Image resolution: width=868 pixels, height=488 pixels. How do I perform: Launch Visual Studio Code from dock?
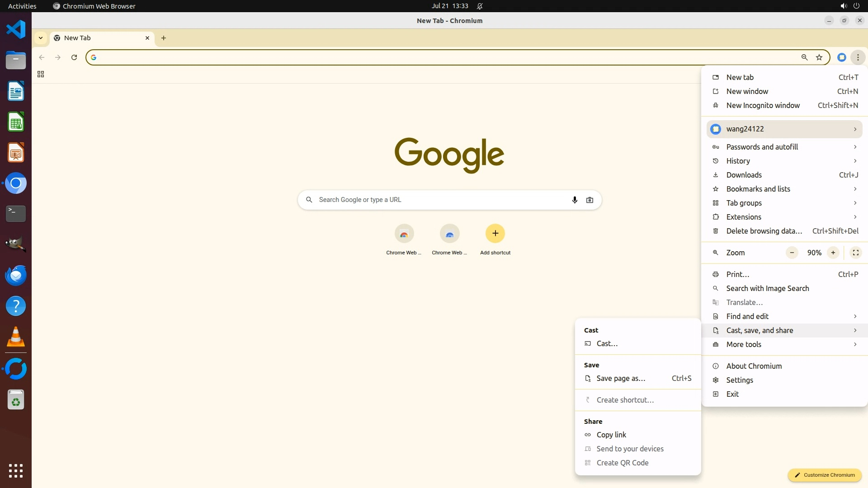point(16,30)
